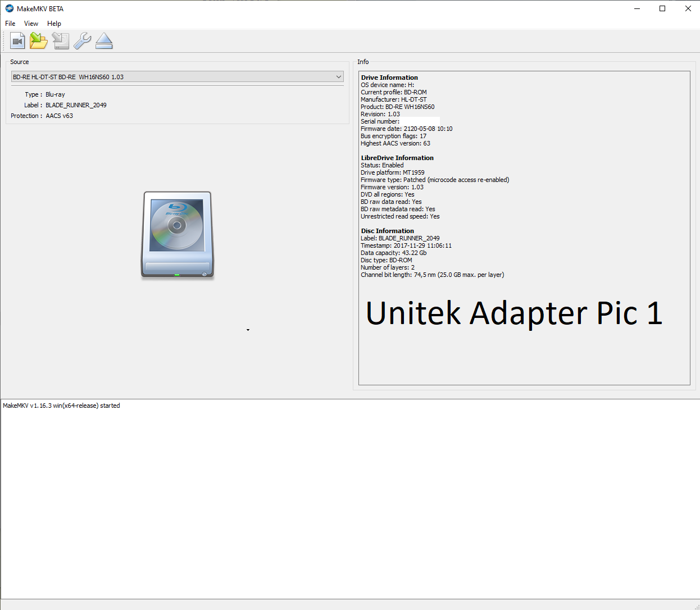Maximize the MakeMKV window

click(662, 8)
